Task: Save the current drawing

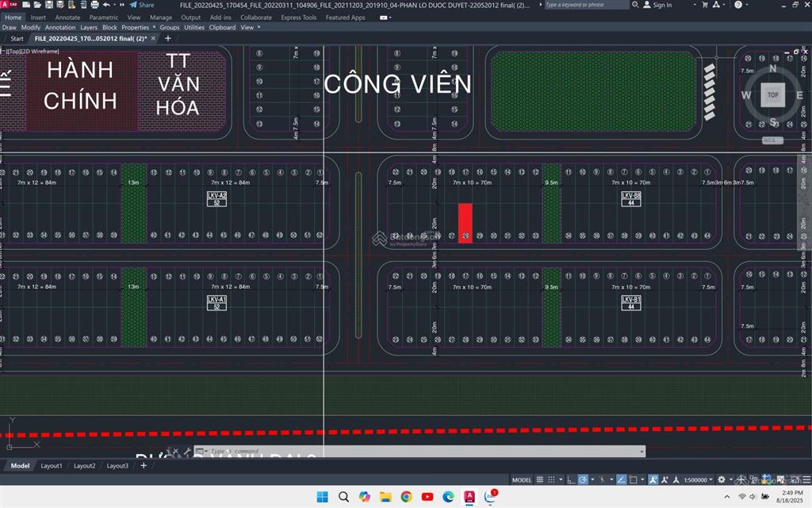Action: point(48,4)
